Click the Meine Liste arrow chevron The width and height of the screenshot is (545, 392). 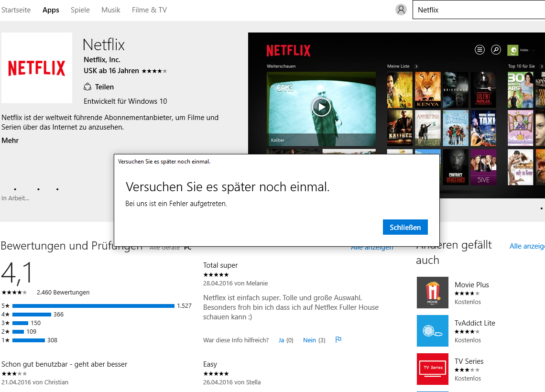[x=416, y=66]
